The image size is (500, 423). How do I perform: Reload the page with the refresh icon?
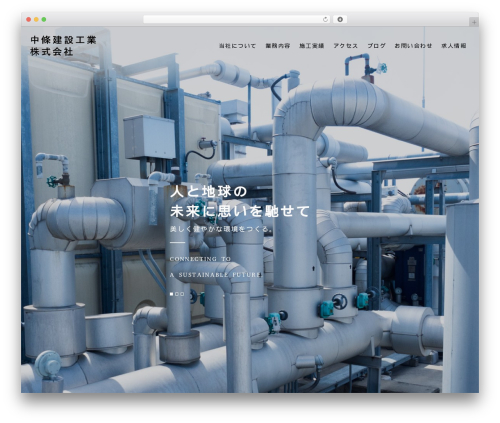pos(325,20)
